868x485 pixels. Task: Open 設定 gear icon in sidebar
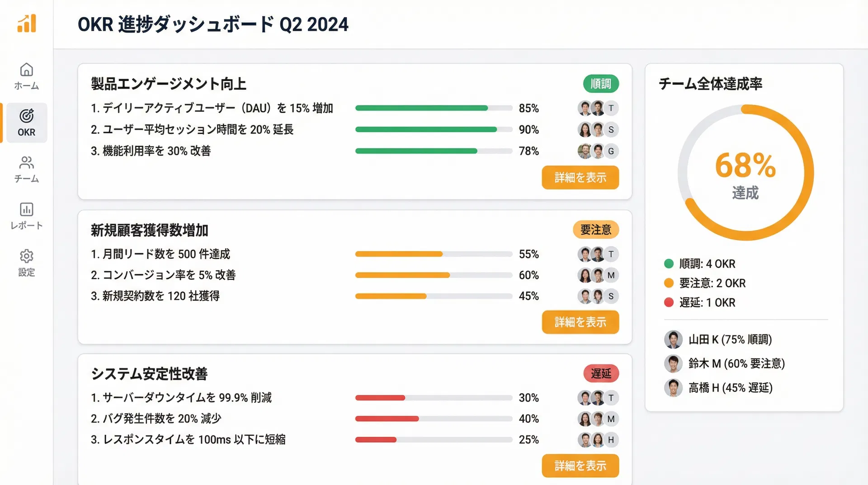coord(27,256)
